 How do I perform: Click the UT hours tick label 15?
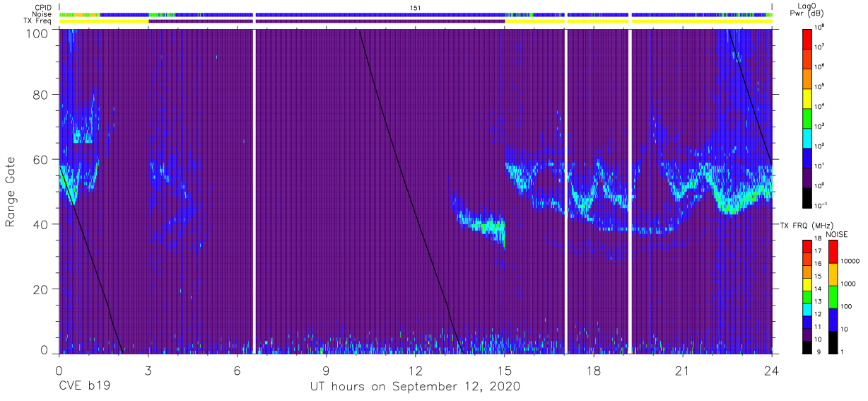[505, 370]
